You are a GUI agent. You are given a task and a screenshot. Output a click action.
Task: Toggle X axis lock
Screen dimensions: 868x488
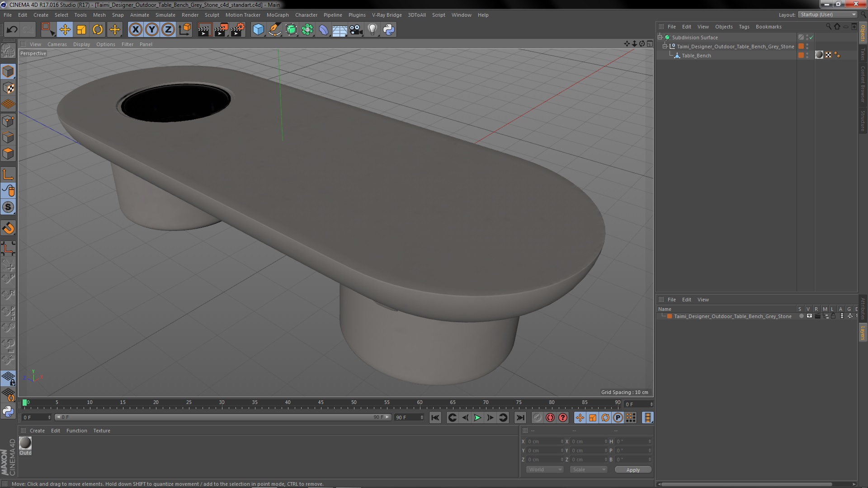pos(135,30)
